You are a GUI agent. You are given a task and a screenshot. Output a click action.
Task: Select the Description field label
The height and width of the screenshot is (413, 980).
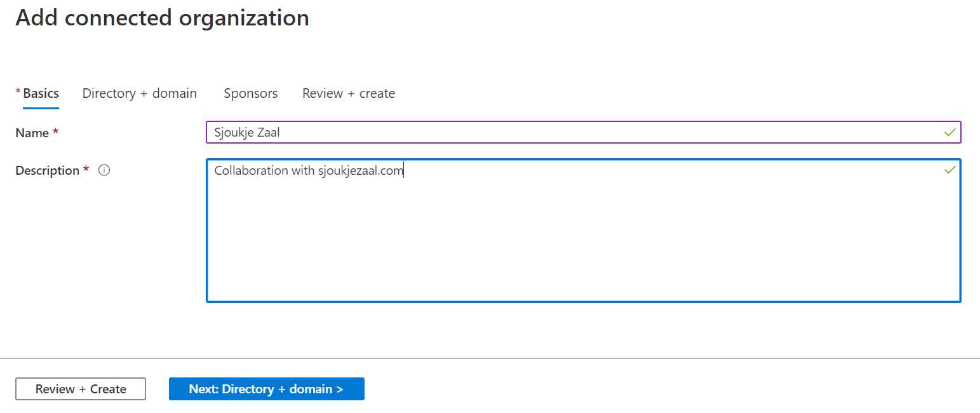tap(48, 170)
